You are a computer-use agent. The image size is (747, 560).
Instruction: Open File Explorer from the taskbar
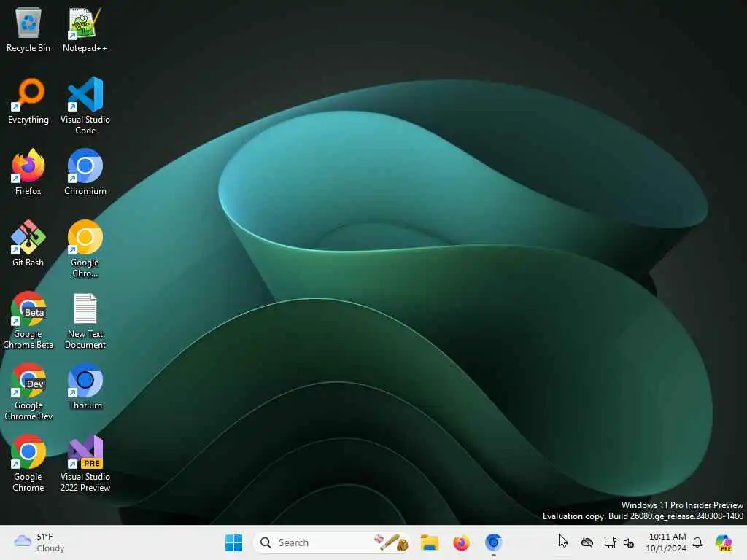click(429, 542)
